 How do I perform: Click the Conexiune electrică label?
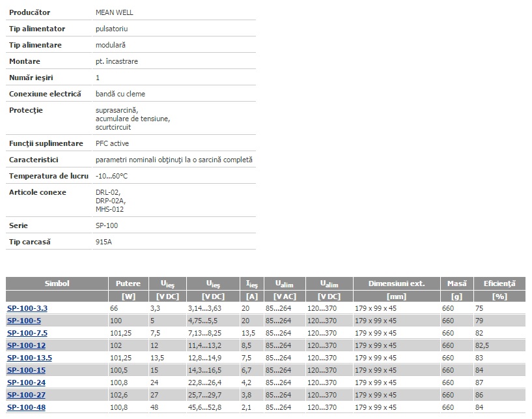point(45,94)
